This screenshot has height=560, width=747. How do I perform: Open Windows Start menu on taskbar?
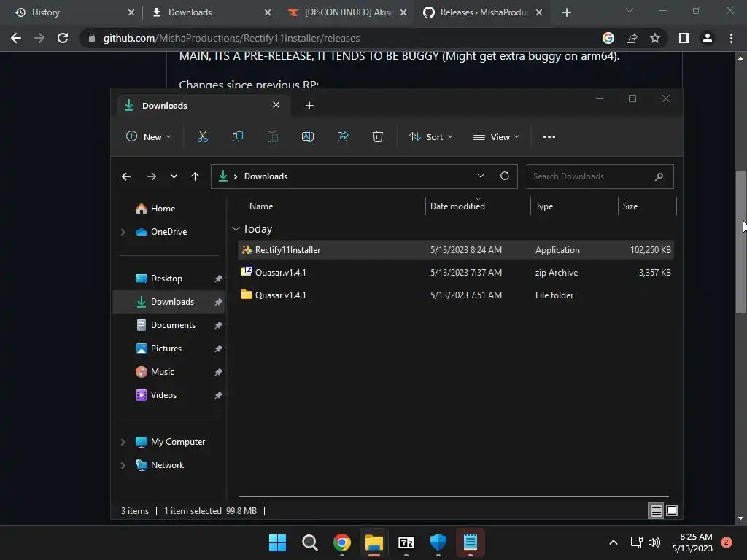277,542
